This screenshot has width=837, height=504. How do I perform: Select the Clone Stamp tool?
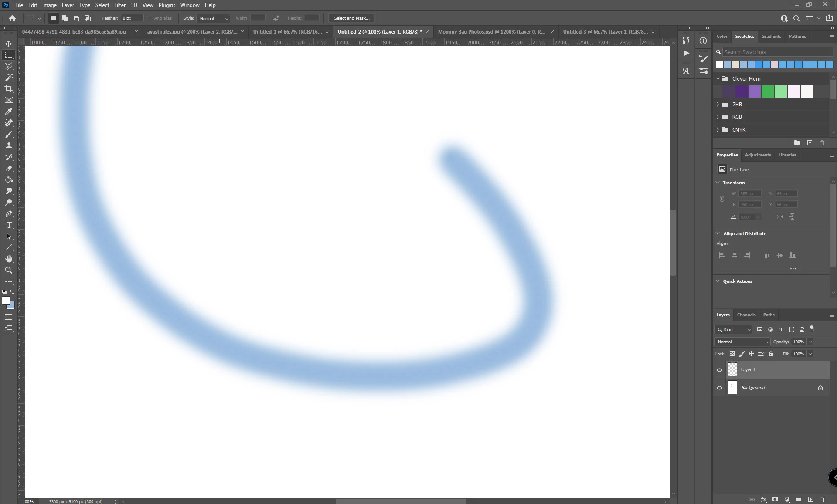(9, 145)
